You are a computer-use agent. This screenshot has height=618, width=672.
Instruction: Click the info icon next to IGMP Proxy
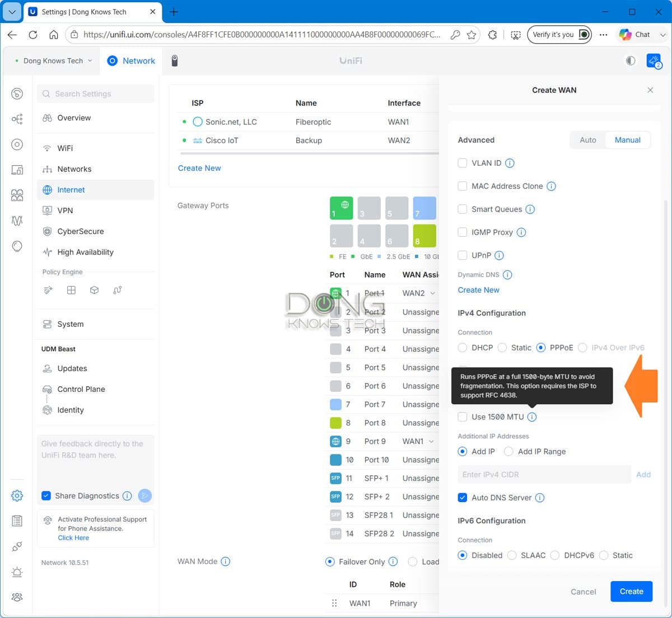coord(521,232)
